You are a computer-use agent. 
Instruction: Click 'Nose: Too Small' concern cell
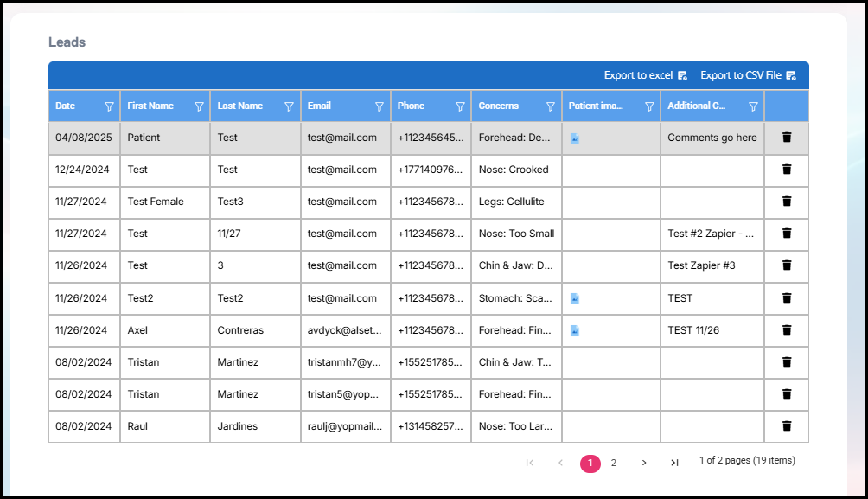click(516, 234)
